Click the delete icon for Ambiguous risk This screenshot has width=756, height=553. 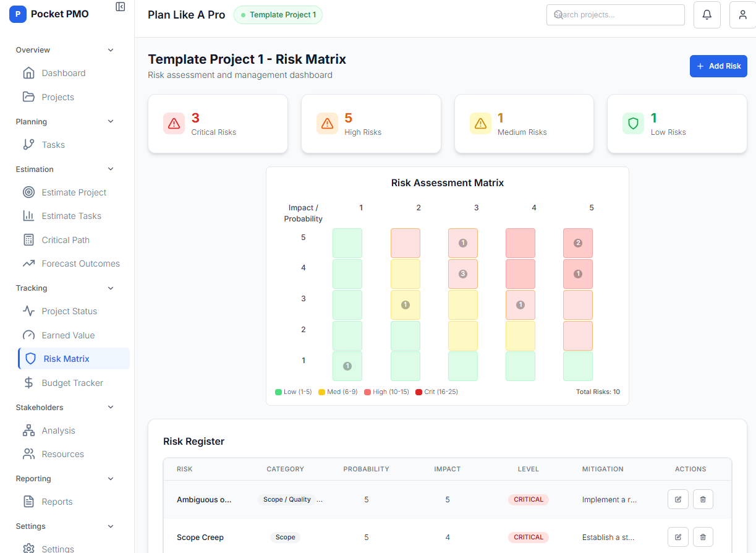(x=702, y=499)
